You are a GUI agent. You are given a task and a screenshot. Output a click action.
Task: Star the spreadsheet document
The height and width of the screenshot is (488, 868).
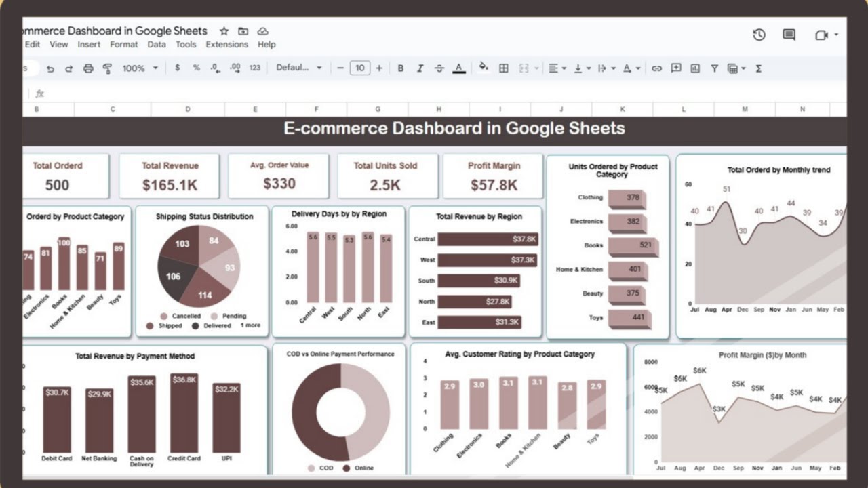click(x=224, y=31)
